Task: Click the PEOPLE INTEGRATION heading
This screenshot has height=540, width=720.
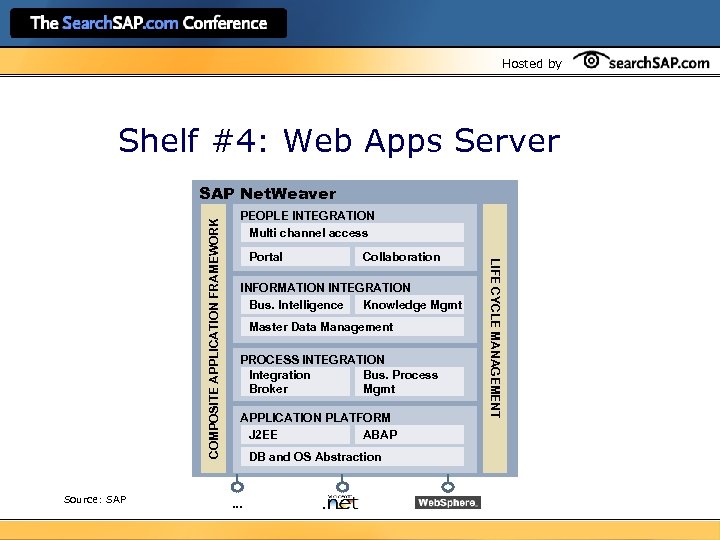Action: pos(307,215)
